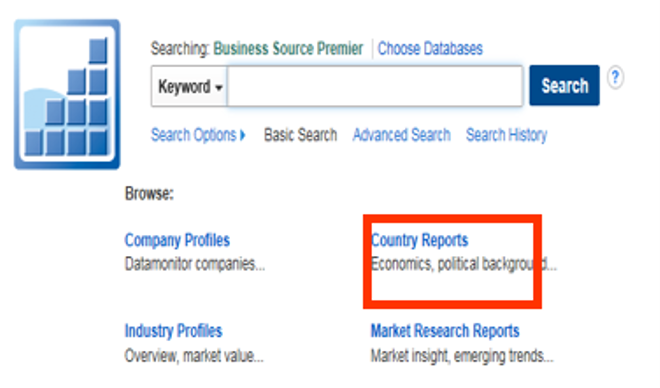The image size is (660, 388).
Task: Click the Browse: heading label
Action: [x=149, y=194]
